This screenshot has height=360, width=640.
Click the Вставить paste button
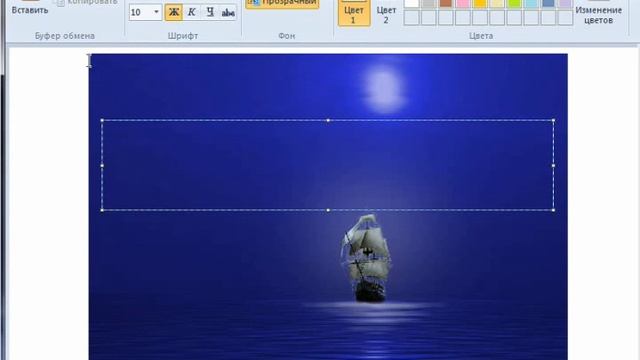click(30, 8)
